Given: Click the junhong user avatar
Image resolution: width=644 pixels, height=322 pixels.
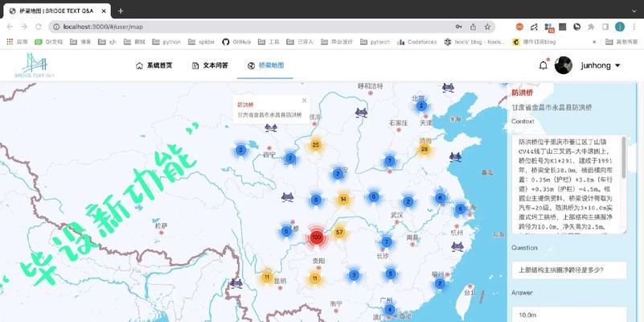Looking at the screenshot, I should pos(564,65).
